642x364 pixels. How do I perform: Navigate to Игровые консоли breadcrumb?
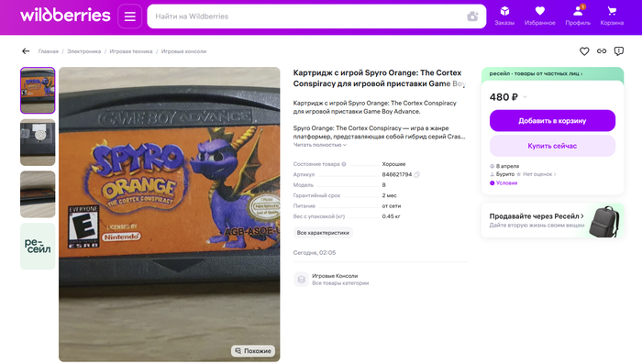pyautogui.click(x=183, y=51)
